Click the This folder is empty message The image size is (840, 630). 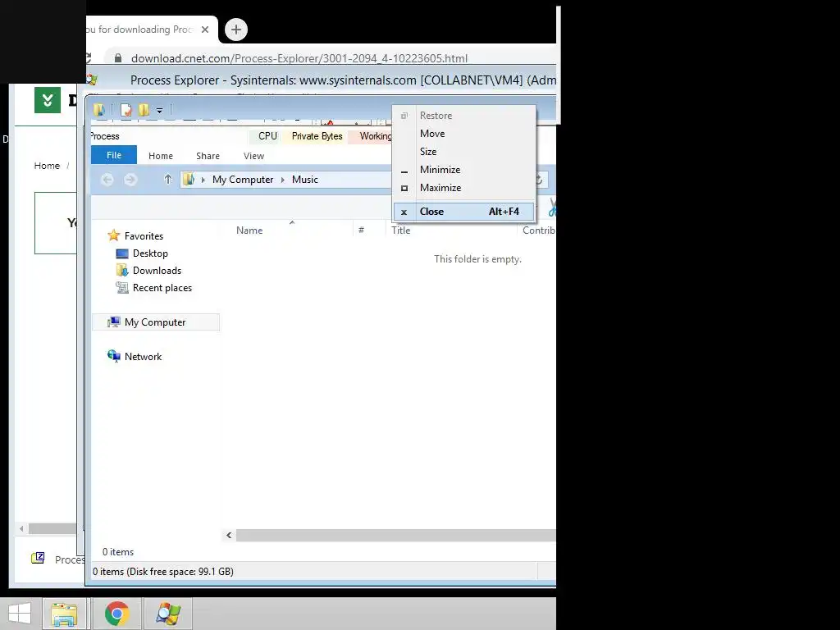coord(477,259)
